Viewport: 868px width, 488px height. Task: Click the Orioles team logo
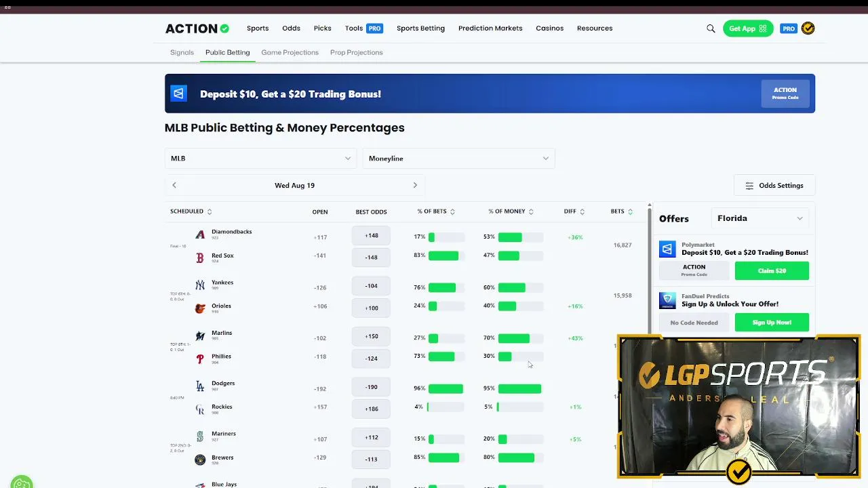pyautogui.click(x=200, y=308)
